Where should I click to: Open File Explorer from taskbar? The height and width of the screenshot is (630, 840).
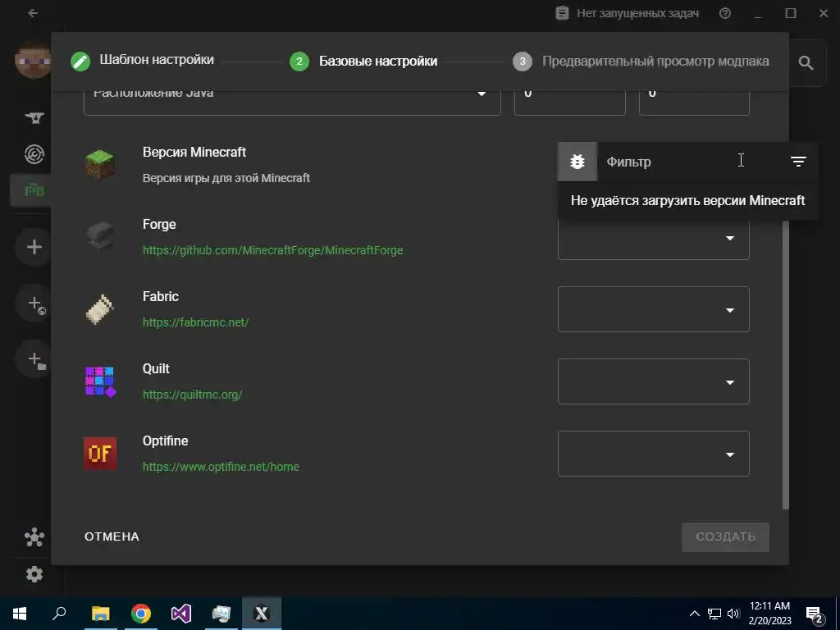(x=100, y=614)
